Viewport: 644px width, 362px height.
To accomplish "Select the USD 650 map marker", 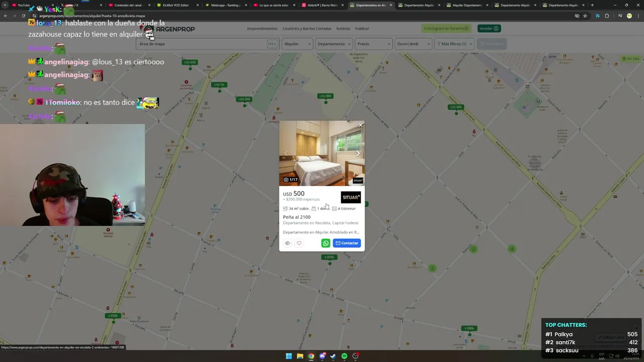I will pyautogui.click(x=190, y=62).
